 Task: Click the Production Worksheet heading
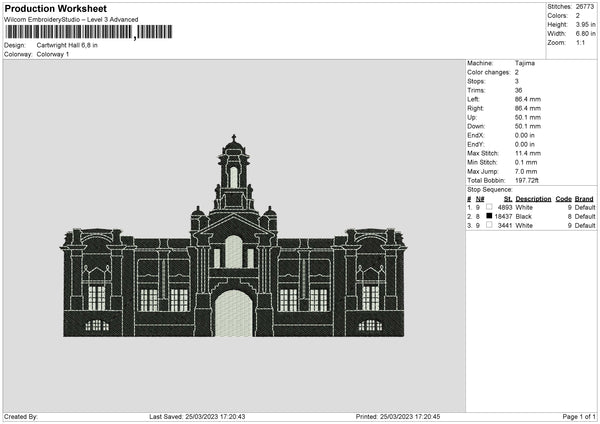pyautogui.click(x=55, y=8)
